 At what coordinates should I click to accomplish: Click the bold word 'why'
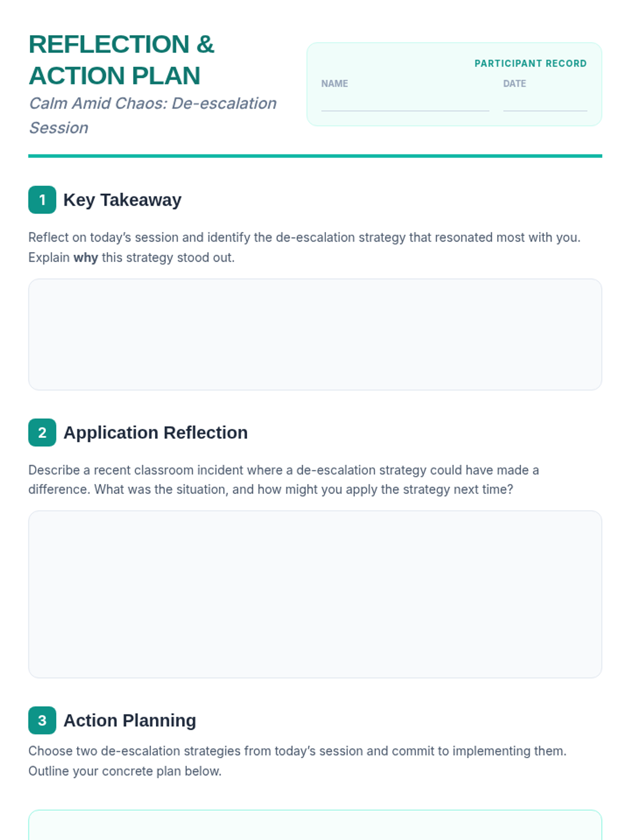pos(86,258)
